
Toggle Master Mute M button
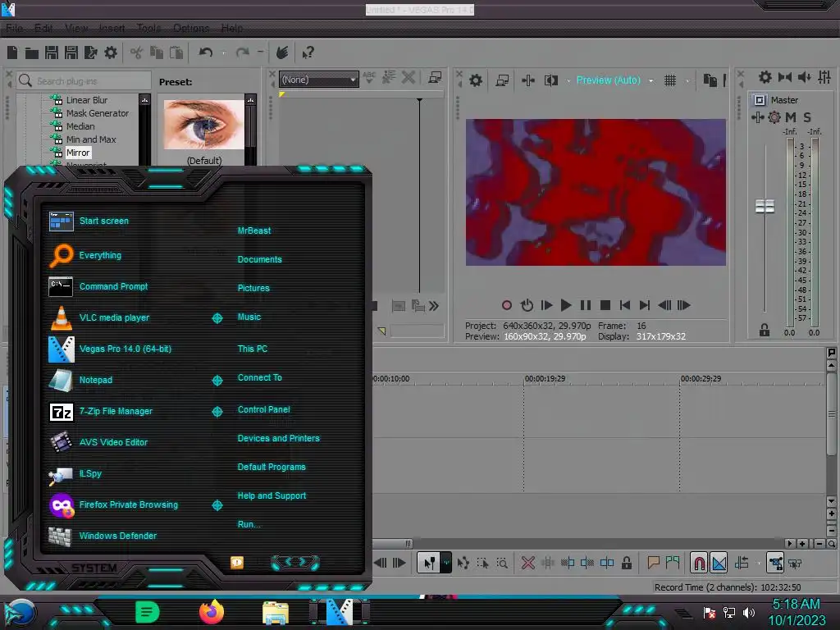[x=791, y=117]
